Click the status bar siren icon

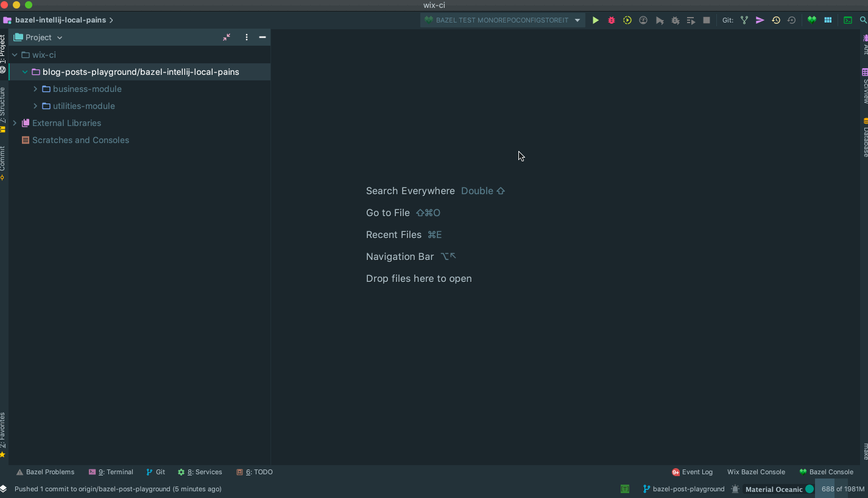[x=735, y=489]
